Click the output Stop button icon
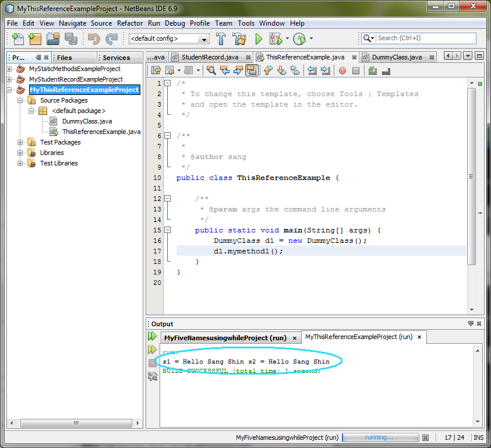Image resolution: width=491 pixels, height=448 pixels. 152,363
